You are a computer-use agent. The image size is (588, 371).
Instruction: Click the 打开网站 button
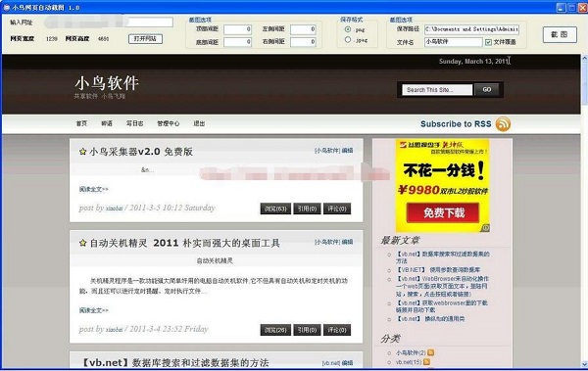point(145,39)
